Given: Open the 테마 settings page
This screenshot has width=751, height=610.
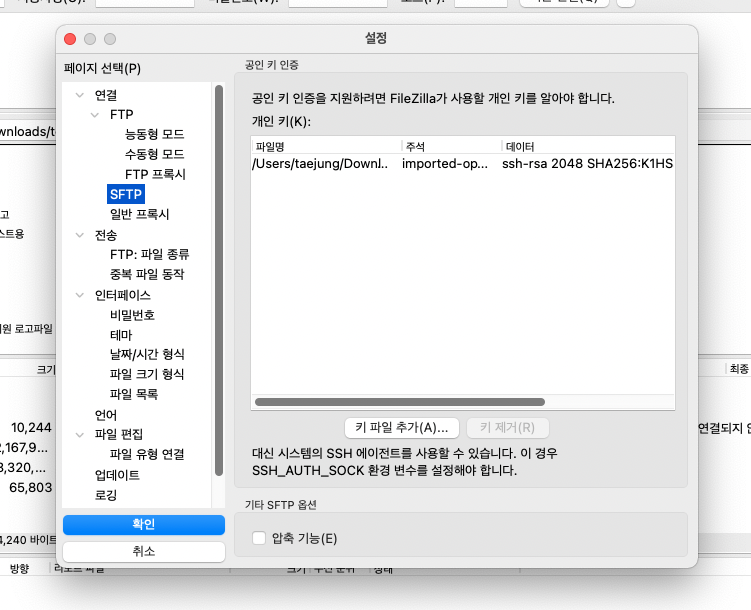Looking at the screenshot, I should pos(121,335).
